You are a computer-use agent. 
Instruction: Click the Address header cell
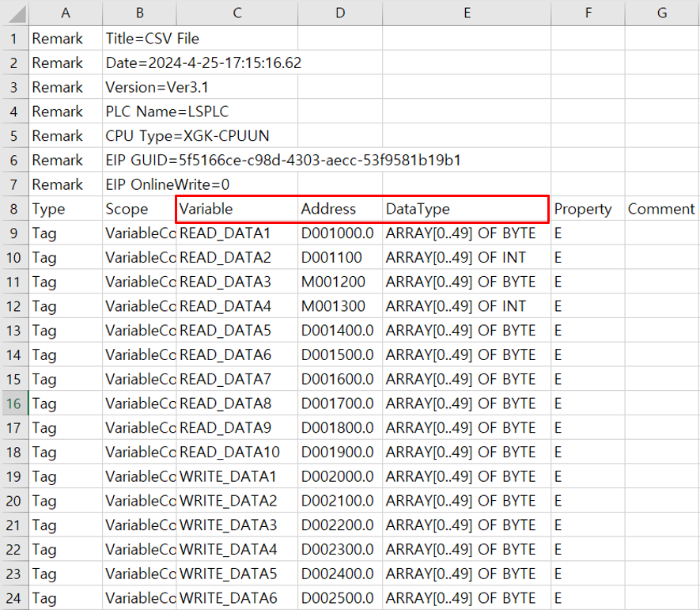[340, 208]
